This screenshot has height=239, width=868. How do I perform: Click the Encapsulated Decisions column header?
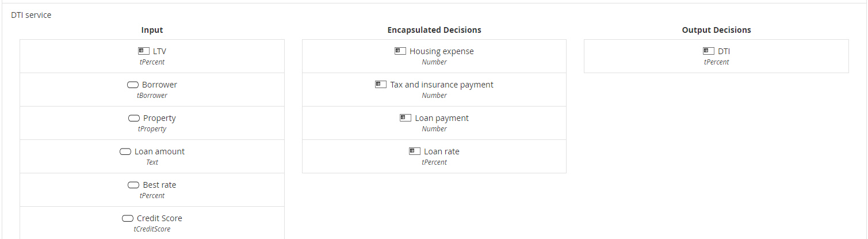434,30
